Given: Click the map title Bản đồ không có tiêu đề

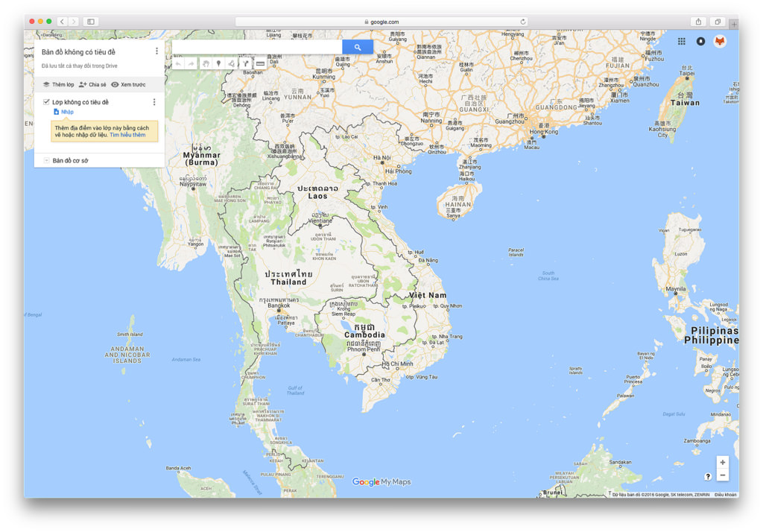Looking at the screenshot, I should coord(78,52).
